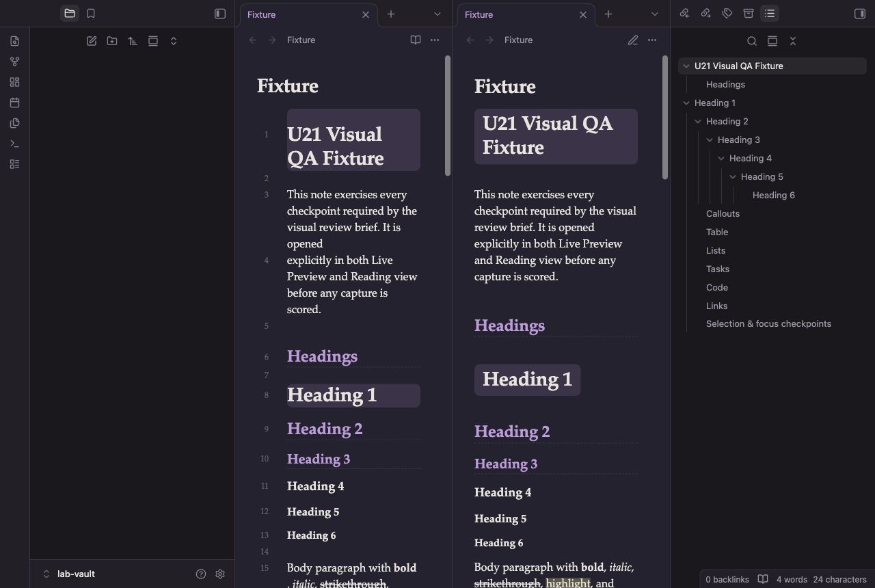
Task: Open the quick switcher ribbon icon
Action: pos(15,41)
